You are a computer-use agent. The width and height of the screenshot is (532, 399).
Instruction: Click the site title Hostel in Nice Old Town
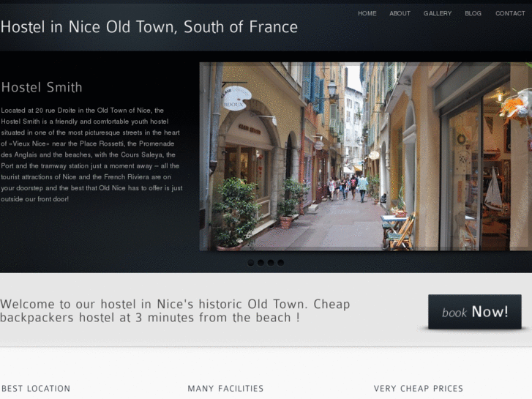tap(149, 27)
